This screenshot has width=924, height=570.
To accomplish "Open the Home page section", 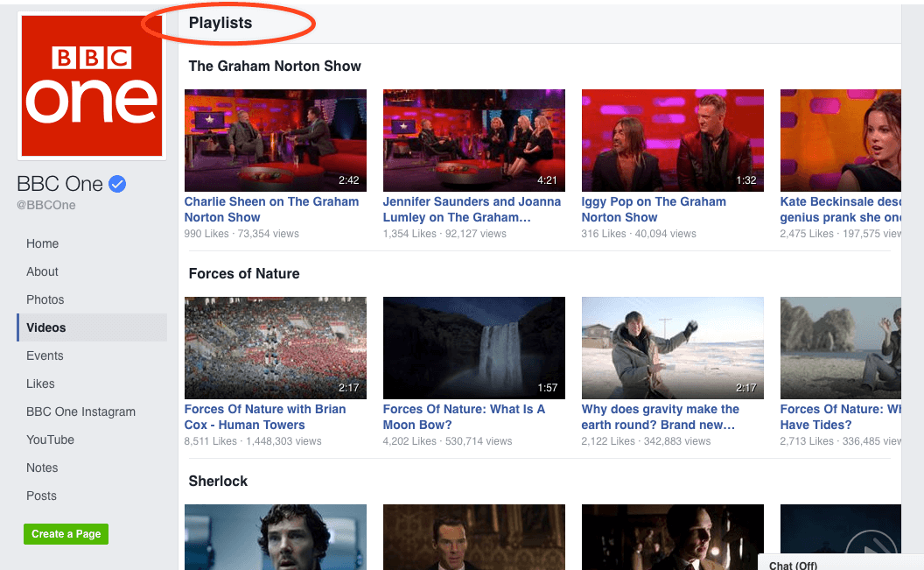I will 43,243.
